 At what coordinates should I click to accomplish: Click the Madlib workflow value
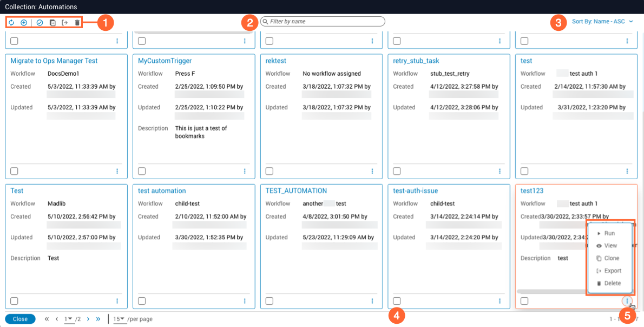(x=57, y=204)
